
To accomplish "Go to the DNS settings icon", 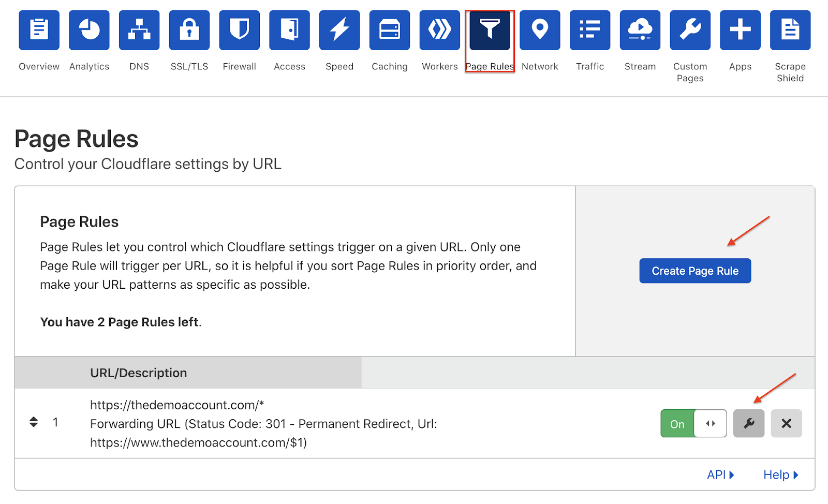I will (139, 30).
